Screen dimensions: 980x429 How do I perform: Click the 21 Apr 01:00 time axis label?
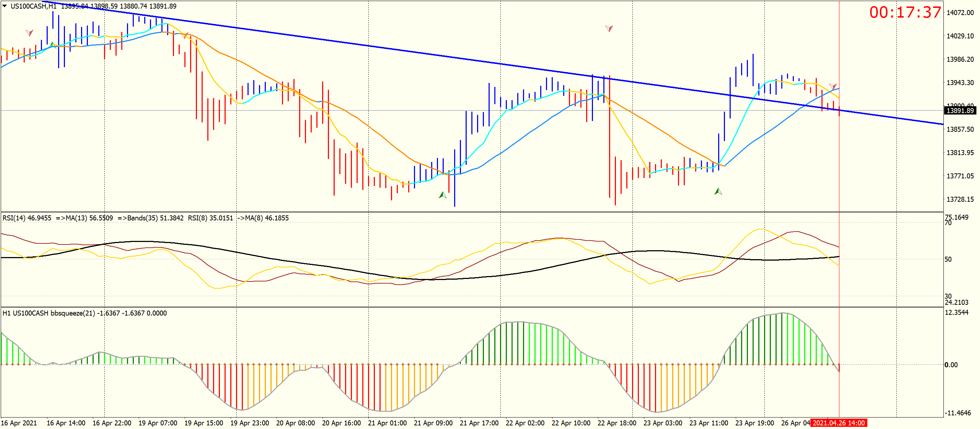[387, 423]
